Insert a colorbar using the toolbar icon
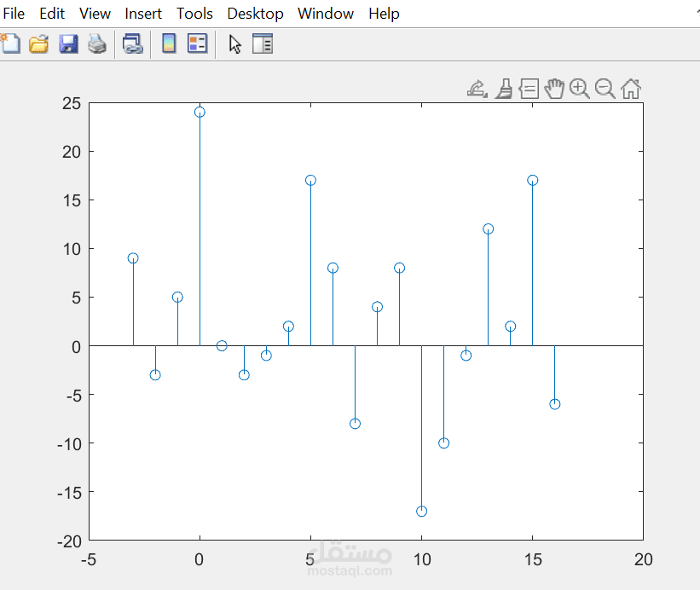700x590 pixels. (169, 43)
